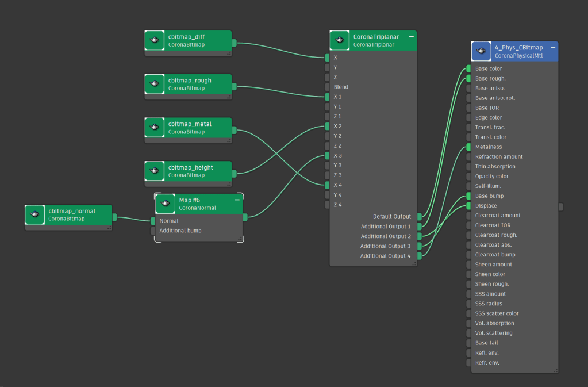Viewport: 588px width, 387px height.
Task: Click the teapot icon on cbitmap_normal node
Action: [x=35, y=214]
